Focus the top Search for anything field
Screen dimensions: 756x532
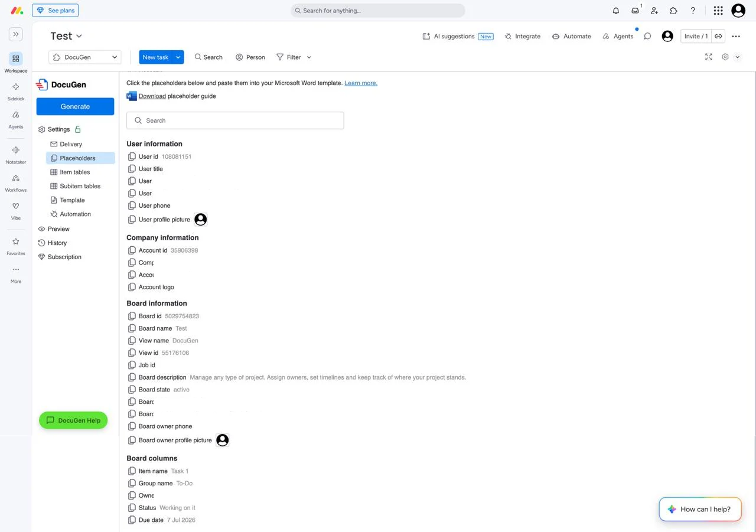coord(378,11)
